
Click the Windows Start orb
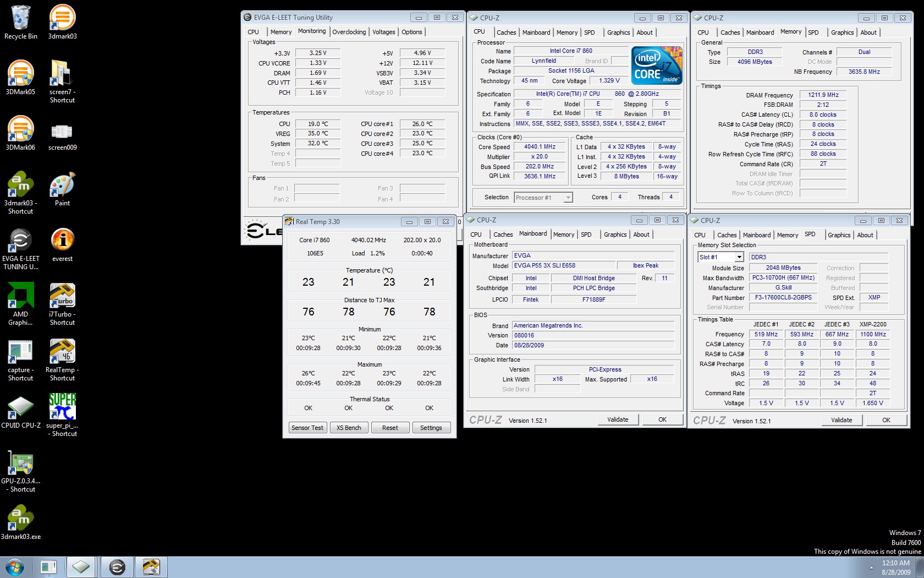click(x=14, y=567)
